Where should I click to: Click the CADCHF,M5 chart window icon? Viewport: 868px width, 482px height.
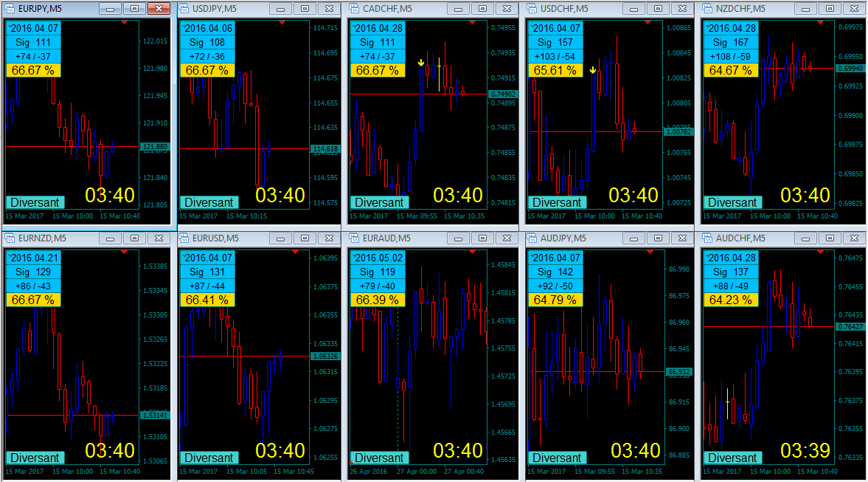354,9
